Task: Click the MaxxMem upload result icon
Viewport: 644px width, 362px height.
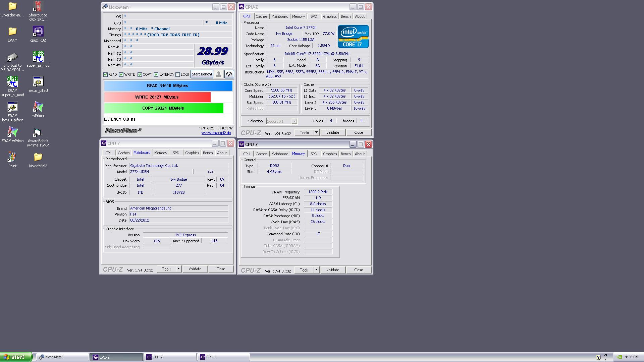Action: coord(218,74)
